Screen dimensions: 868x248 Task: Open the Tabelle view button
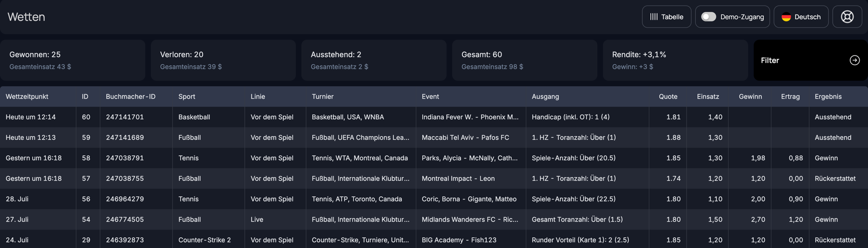point(666,17)
